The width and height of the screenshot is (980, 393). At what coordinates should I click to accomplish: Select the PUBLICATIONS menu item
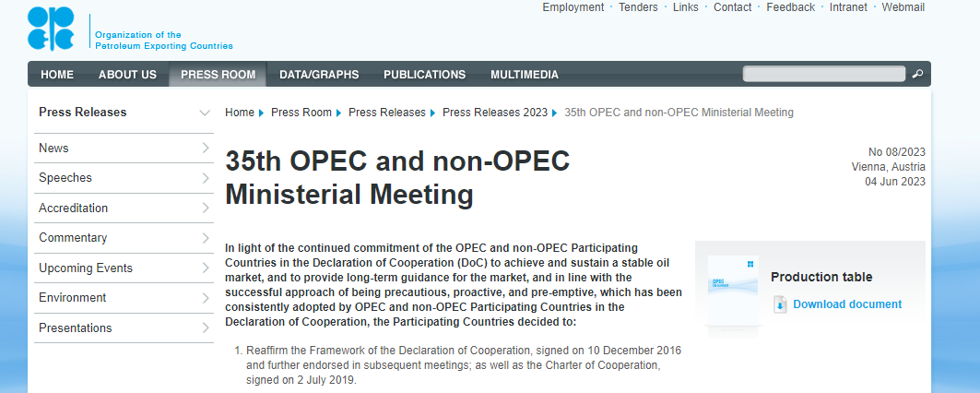tap(424, 75)
